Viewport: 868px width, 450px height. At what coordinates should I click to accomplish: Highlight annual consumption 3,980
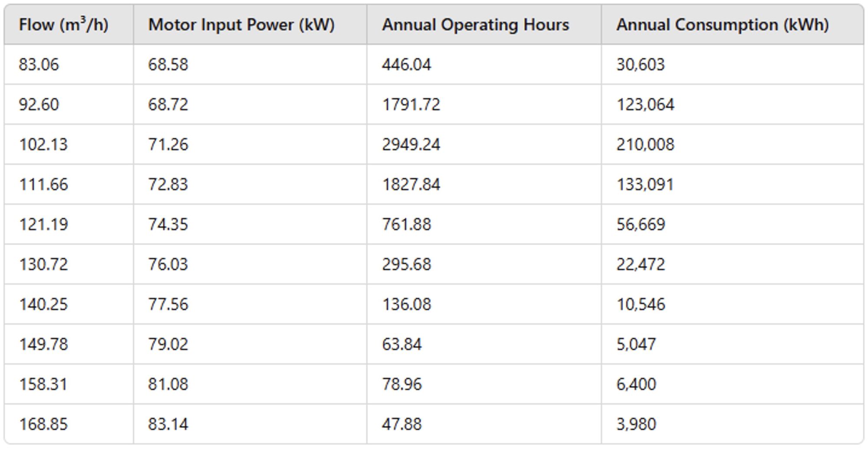[636, 424]
